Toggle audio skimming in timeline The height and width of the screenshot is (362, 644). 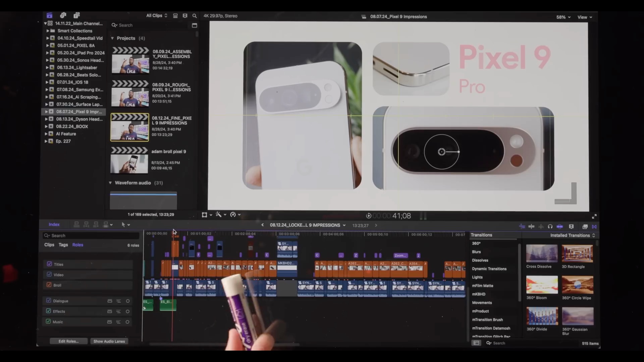coord(541,227)
